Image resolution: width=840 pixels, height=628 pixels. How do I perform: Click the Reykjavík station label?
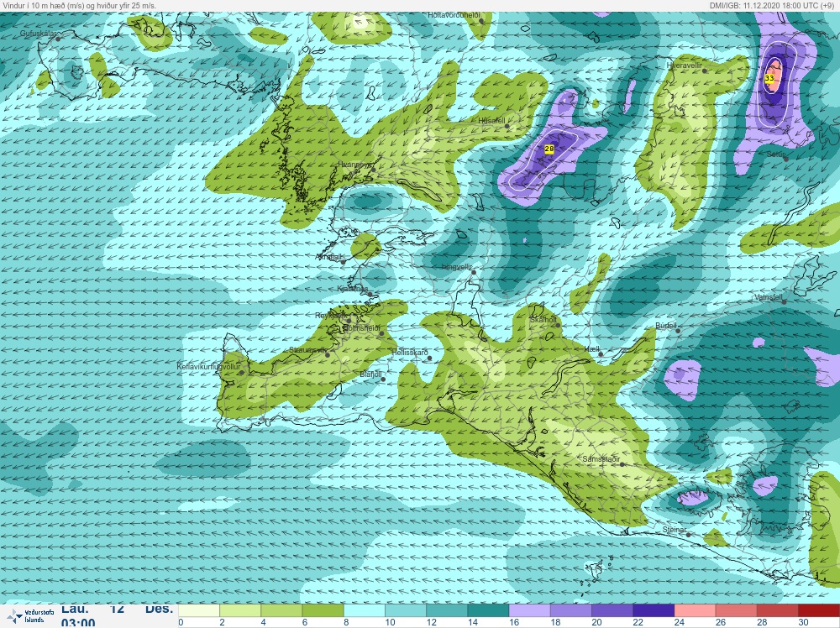click(x=331, y=316)
